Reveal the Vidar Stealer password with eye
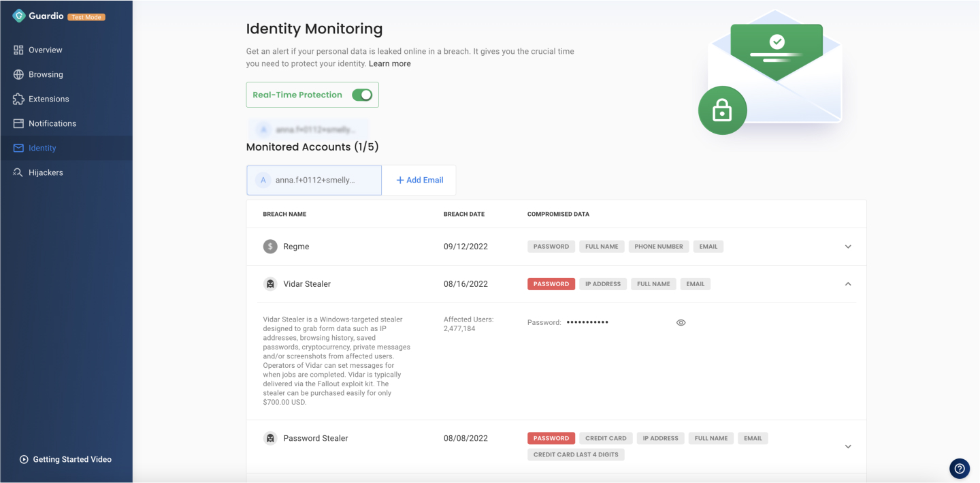Viewport: 980px width, 483px height. click(x=681, y=323)
